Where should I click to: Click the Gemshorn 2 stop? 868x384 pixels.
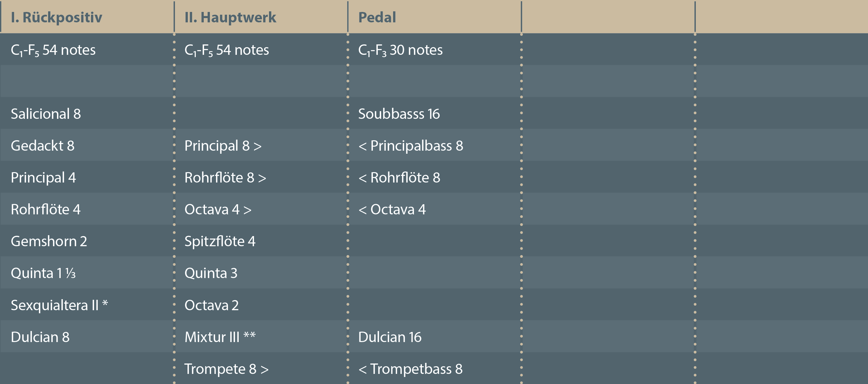pos(49,241)
